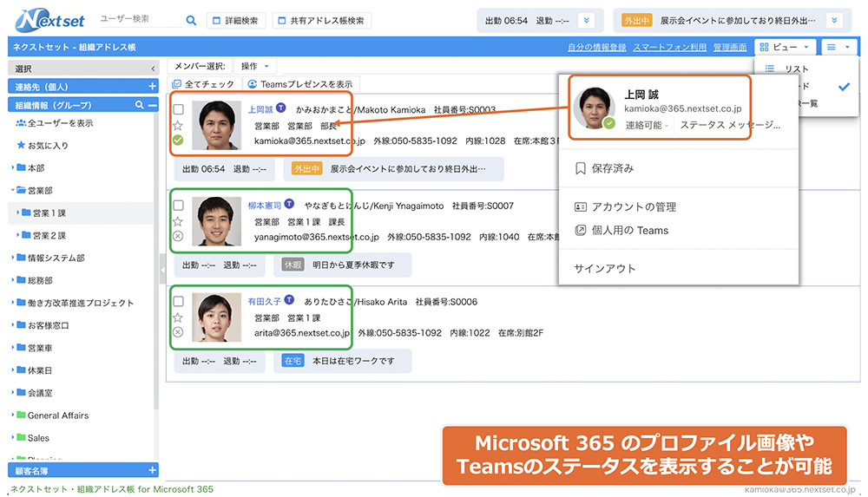The width and height of the screenshot is (868, 497).
Task: Click the green Sales folder icon
Action: tap(21, 437)
